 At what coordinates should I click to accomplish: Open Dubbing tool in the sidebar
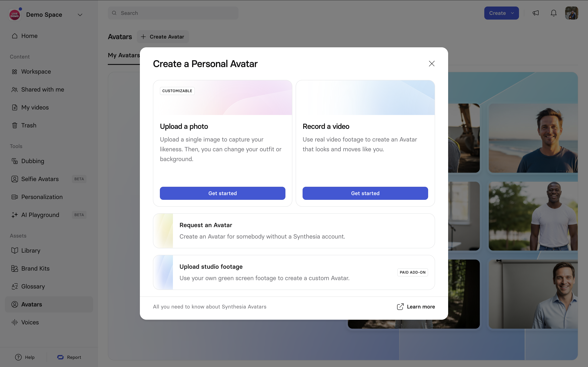coord(32,161)
